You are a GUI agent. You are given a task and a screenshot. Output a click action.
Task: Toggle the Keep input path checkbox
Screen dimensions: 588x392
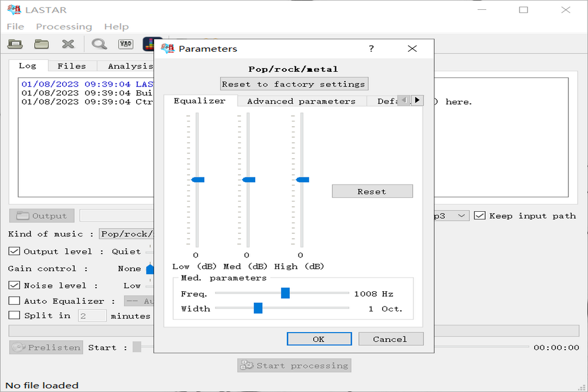click(480, 216)
